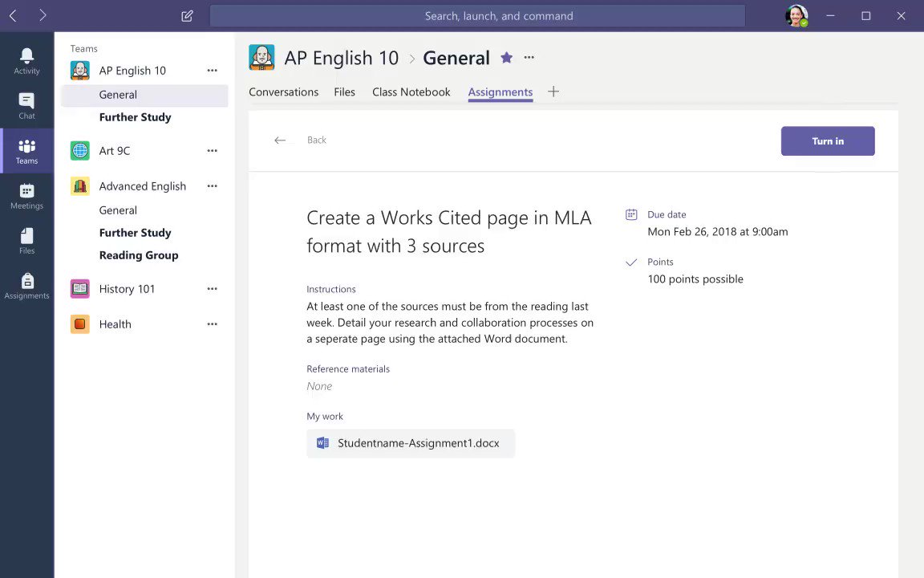Open more options for AP English 10 team
This screenshot has width=924, height=578.
pos(212,70)
